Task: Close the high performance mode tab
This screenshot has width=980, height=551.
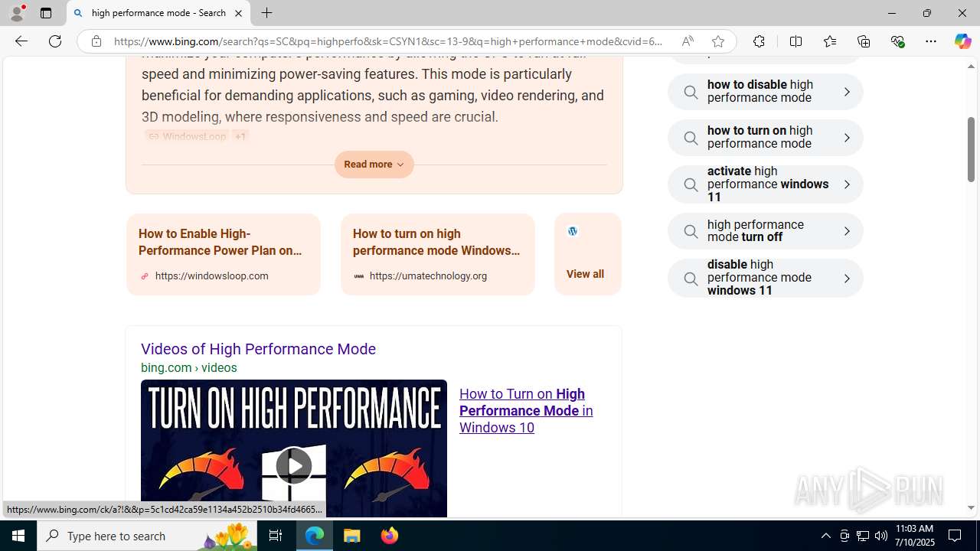Action: click(x=238, y=13)
